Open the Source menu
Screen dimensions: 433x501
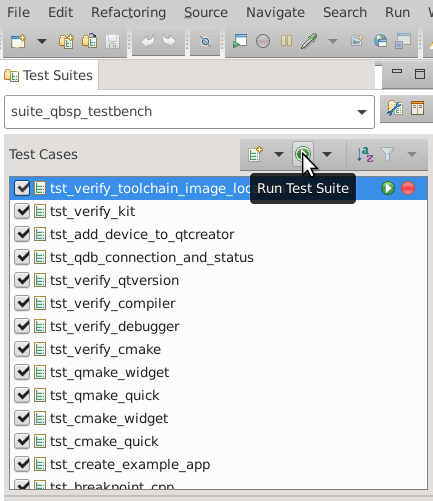206,12
